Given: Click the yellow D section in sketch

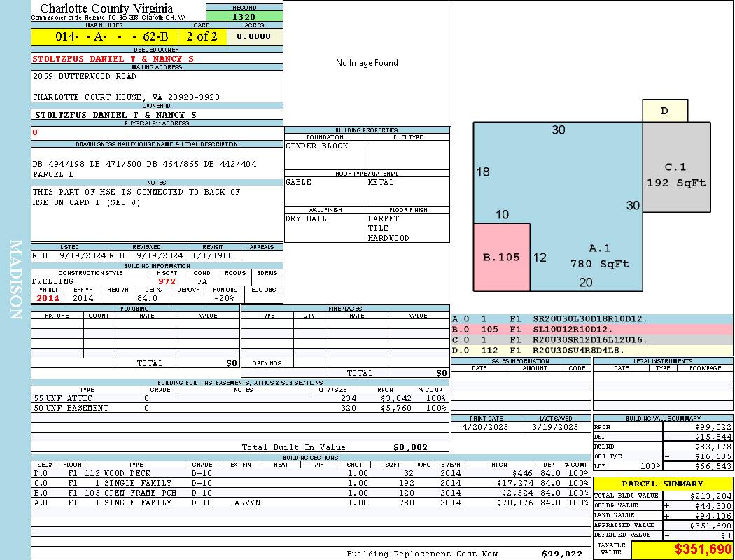Looking at the screenshot, I should click(665, 111).
